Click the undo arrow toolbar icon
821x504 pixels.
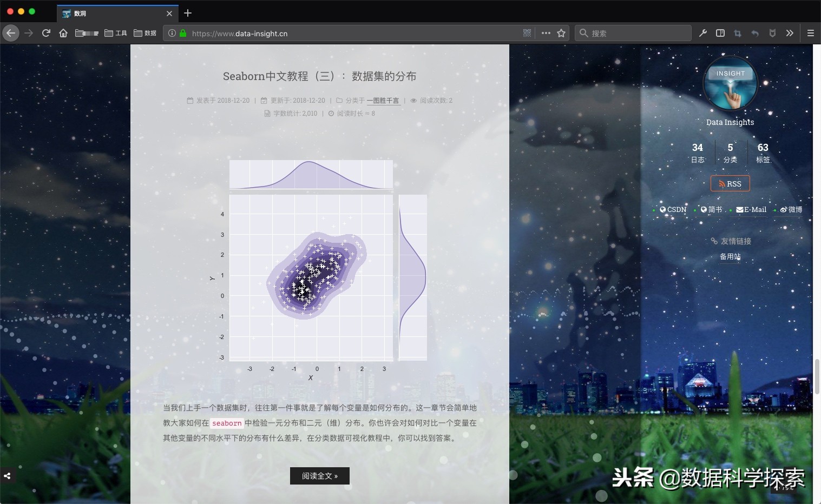pyautogui.click(x=755, y=33)
